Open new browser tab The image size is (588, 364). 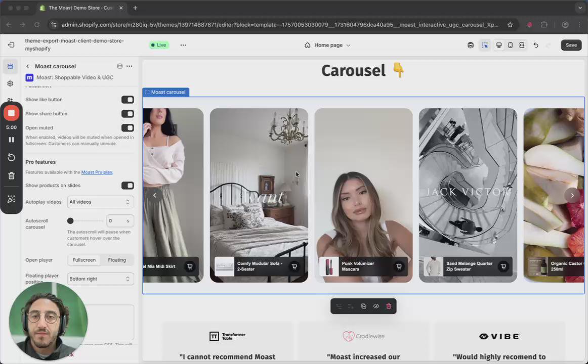[x=135, y=8]
